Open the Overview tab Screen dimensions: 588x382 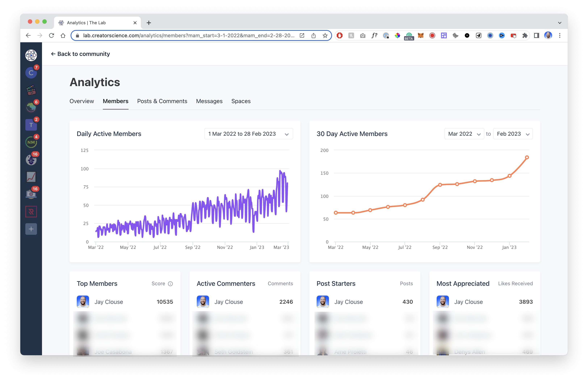tap(81, 101)
